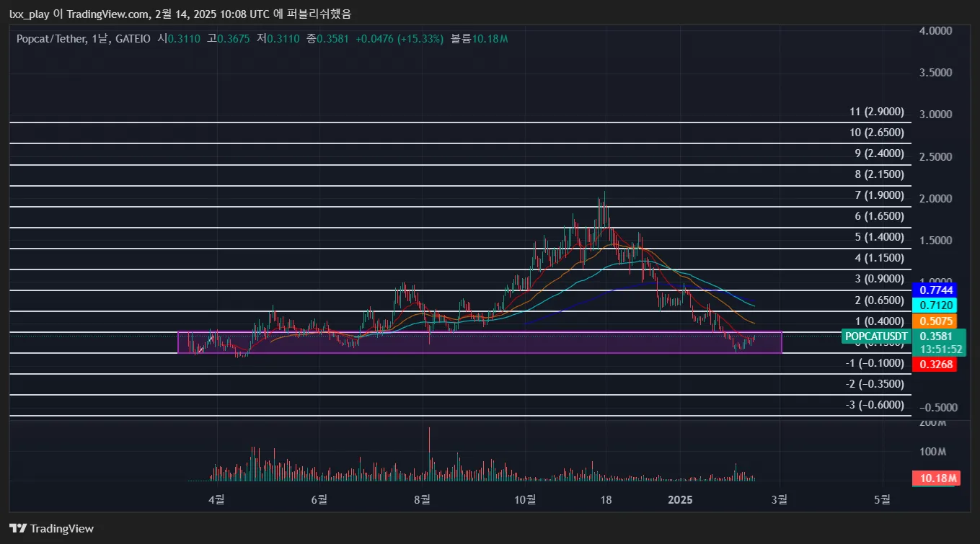Select the level label 7 (1.9000)

pyautogui.click(x=880, y=195)
